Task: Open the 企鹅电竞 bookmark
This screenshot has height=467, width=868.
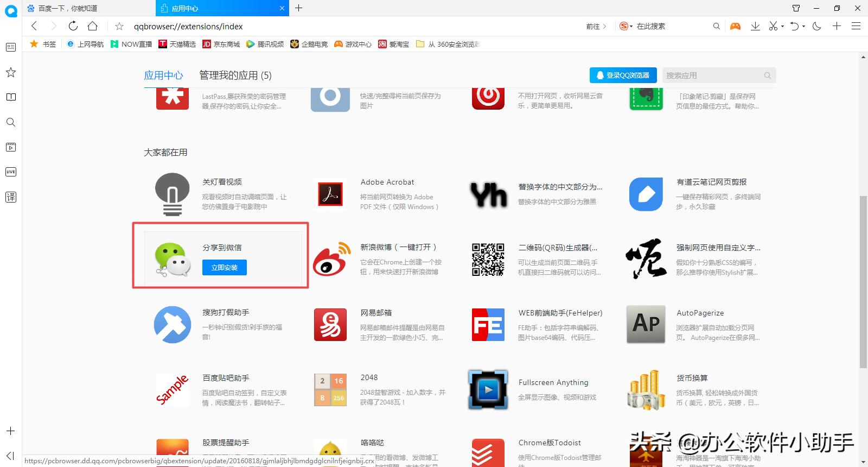Action: (x=309, y=44)
